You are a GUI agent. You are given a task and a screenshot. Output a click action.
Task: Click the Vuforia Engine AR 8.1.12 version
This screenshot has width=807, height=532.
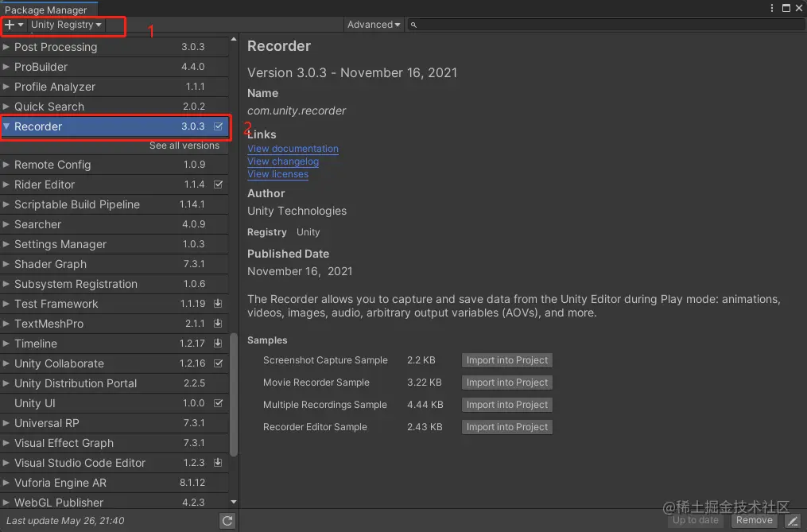pyautogui.click(x=192, y=483)
